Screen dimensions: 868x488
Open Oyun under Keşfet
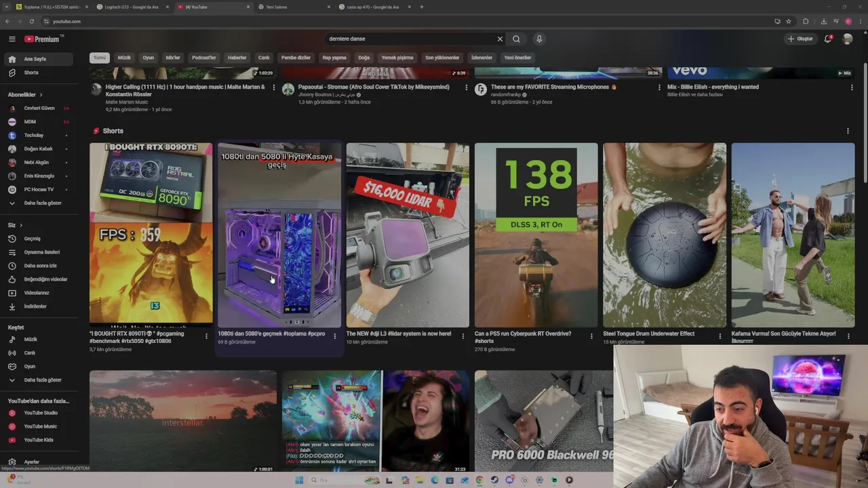tap(39, 367)
